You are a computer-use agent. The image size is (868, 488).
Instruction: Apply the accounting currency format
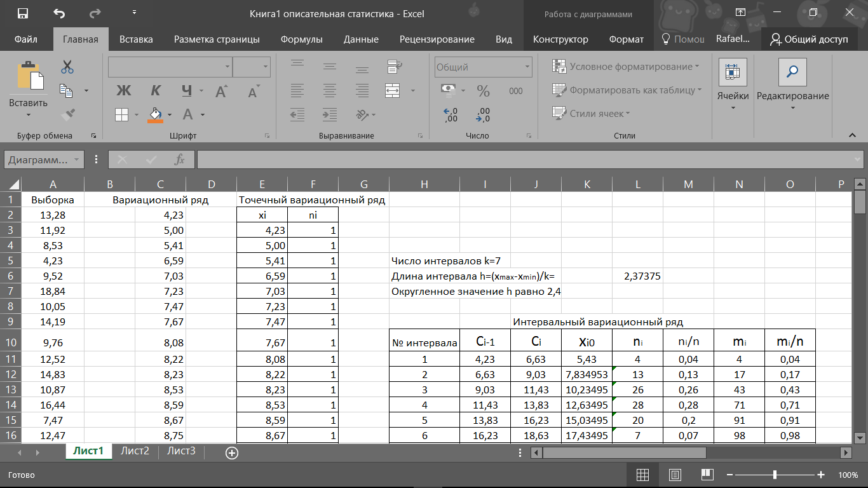[450, 90]
